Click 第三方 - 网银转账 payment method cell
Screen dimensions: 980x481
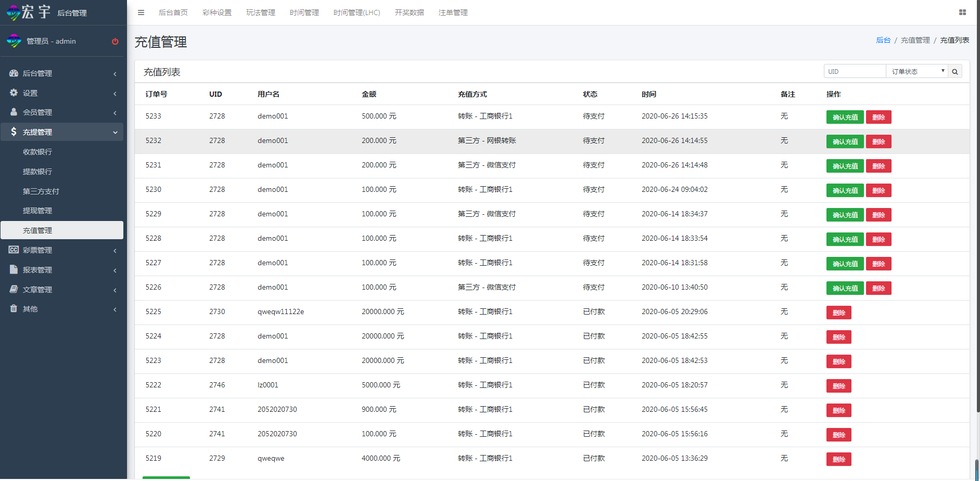487,140
